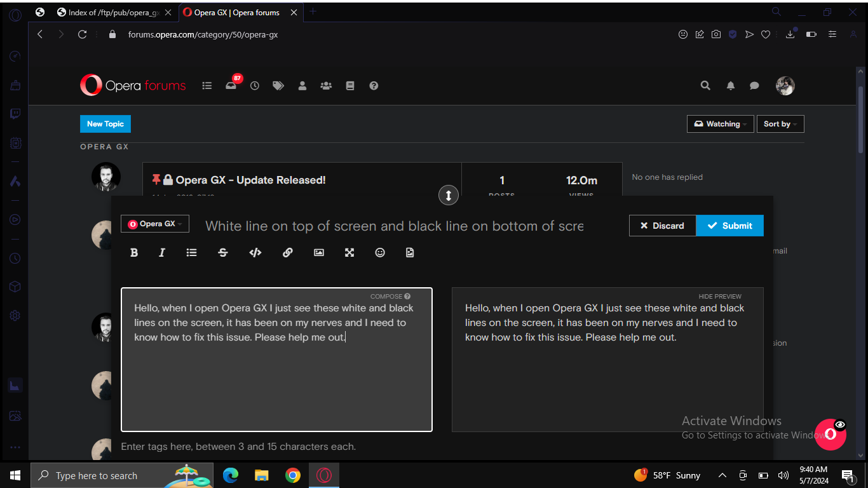Open the tags page icon
868x488 pixels.
[x=278, y=86]
